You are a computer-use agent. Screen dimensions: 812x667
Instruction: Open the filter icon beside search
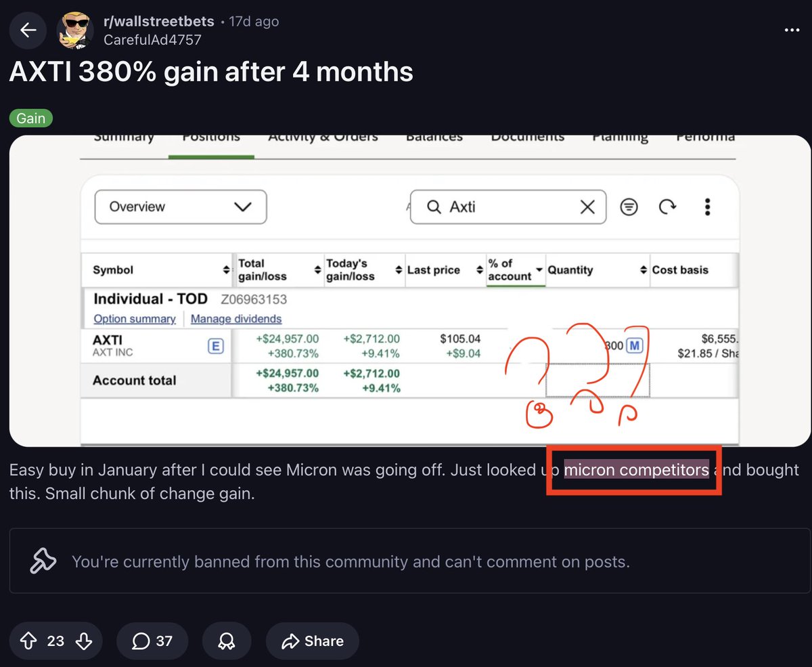629,207
